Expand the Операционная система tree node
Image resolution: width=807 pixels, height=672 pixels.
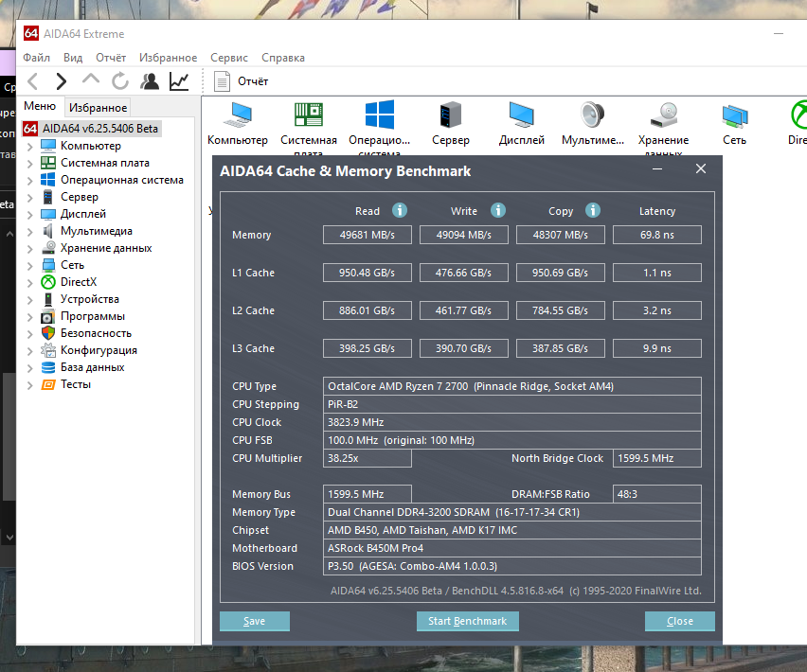pos(30,181)
